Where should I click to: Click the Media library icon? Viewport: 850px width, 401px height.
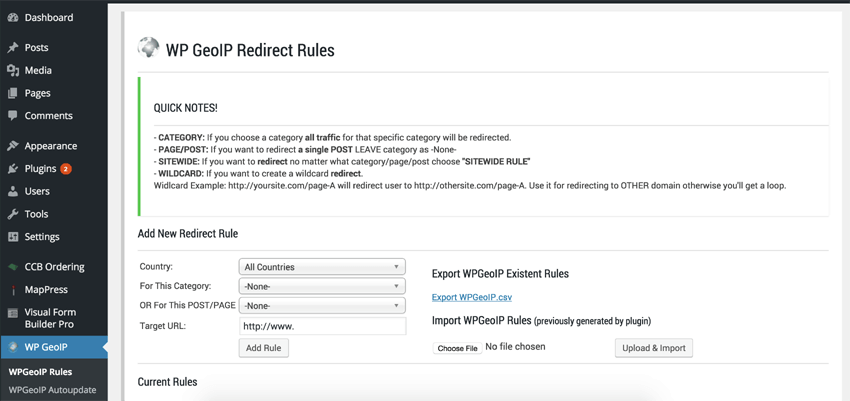point(12,70)
